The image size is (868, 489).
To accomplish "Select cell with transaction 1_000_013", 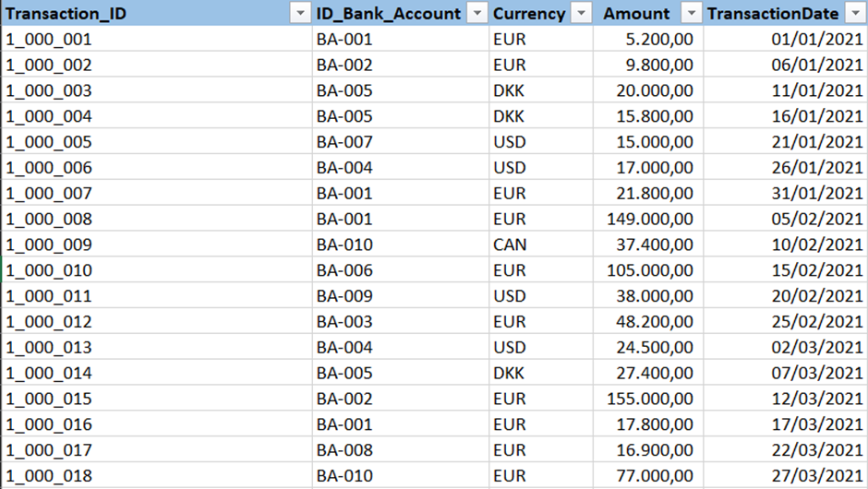I will (x=157, y=347).
